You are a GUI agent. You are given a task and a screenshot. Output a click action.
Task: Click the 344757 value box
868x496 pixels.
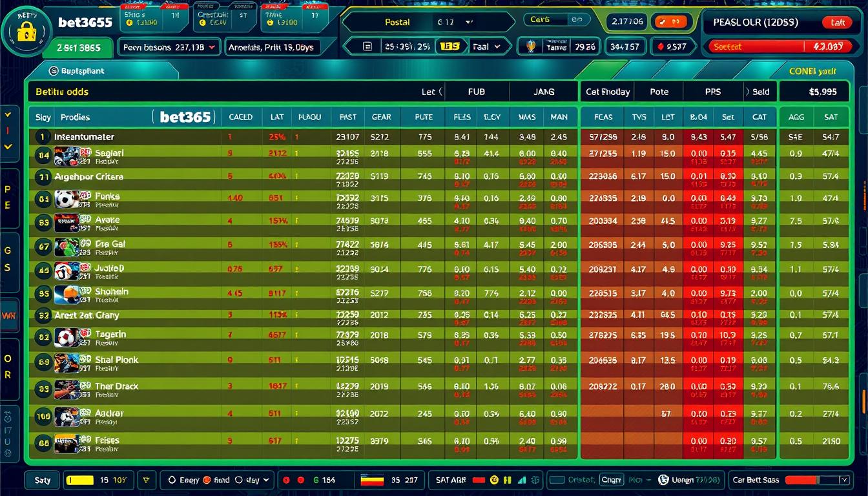624,46
